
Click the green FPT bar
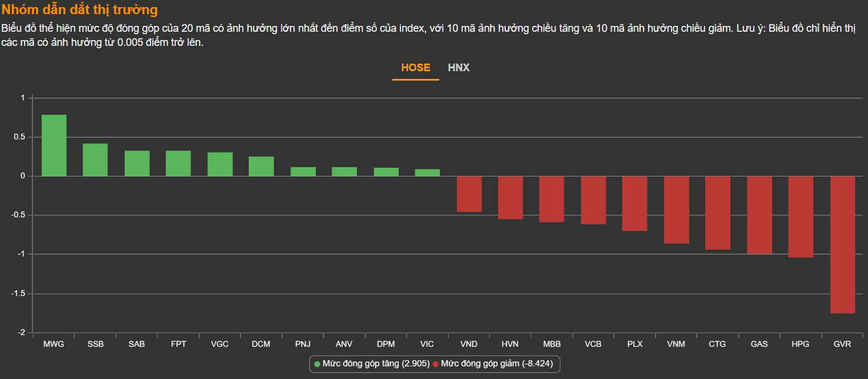tap(178, 163)
